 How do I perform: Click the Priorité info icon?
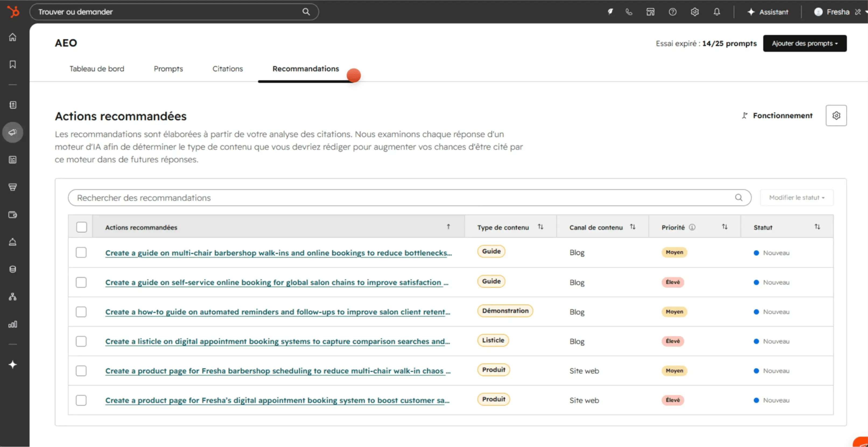click(x=692, y=227)
